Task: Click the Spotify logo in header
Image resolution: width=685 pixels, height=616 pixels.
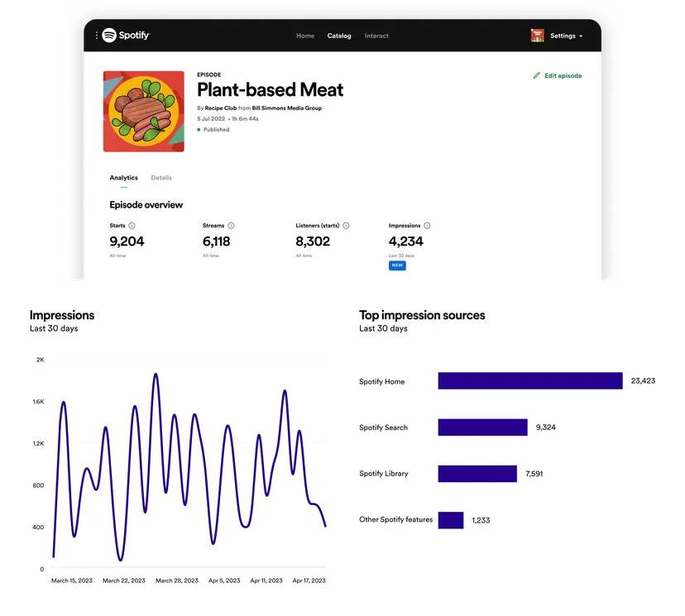Action: (126, 35)
